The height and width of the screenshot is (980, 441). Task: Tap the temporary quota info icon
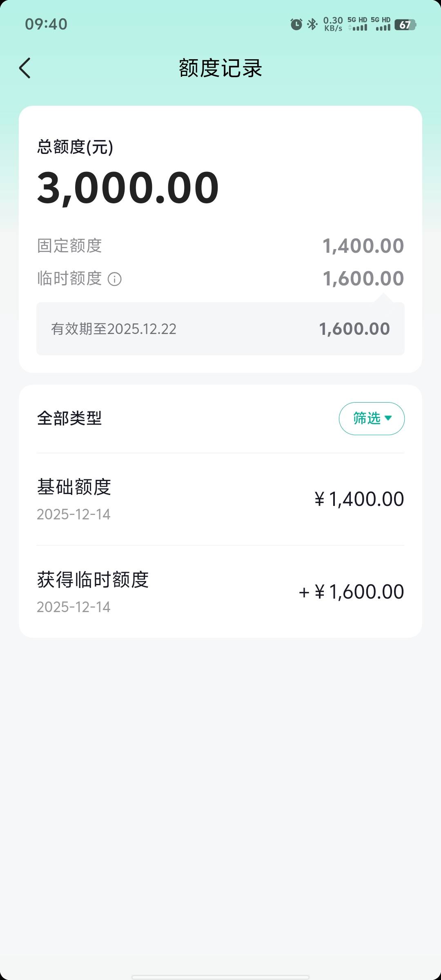point(114,279)
